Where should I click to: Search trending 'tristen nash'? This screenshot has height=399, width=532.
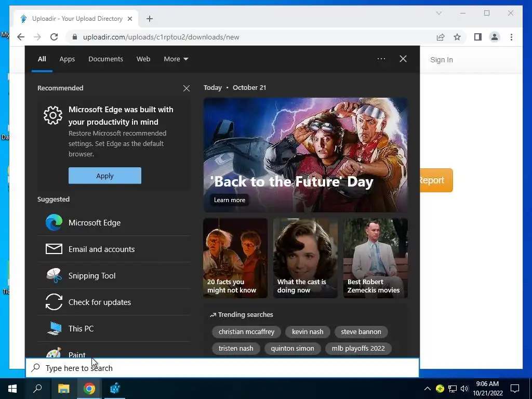click(236, 348)
